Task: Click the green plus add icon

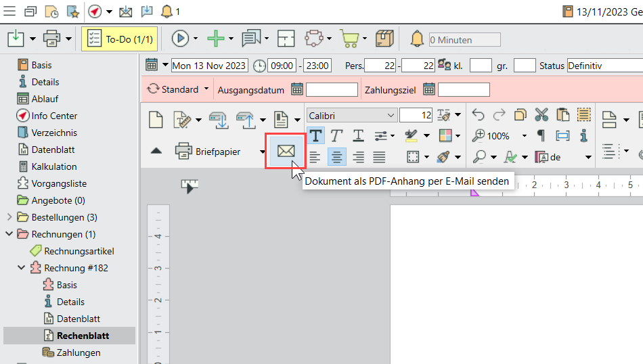Action: [x=215, y=39]
